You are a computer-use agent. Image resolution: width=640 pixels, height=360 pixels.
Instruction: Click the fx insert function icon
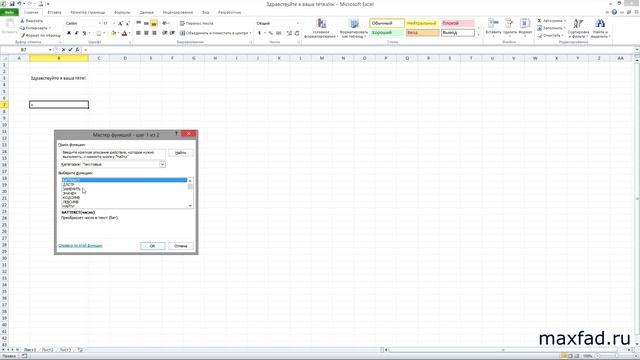pos(77,50)
